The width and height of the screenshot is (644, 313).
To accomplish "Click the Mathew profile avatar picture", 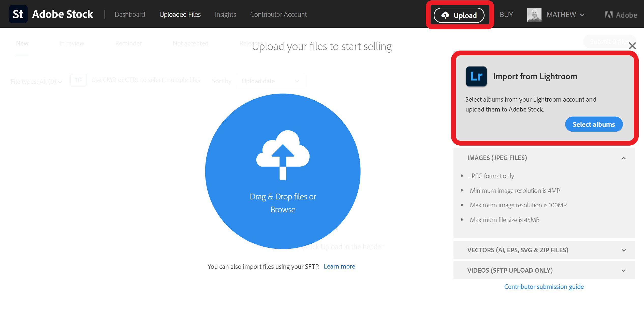I will pyautogui.click(x=534, y=15).
